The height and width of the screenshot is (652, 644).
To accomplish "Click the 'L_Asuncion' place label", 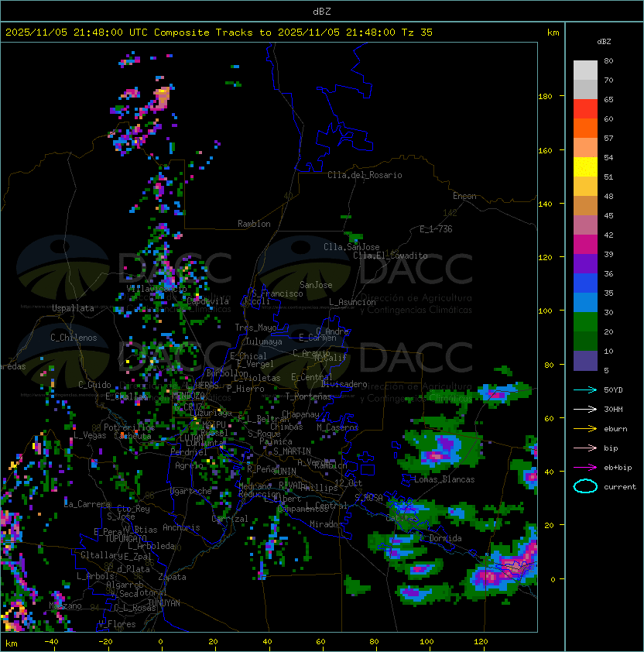I will (352, 302).
